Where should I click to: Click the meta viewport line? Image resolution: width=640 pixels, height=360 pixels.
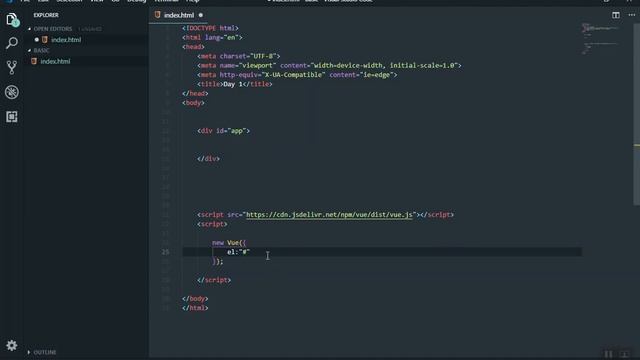point(329,66)
